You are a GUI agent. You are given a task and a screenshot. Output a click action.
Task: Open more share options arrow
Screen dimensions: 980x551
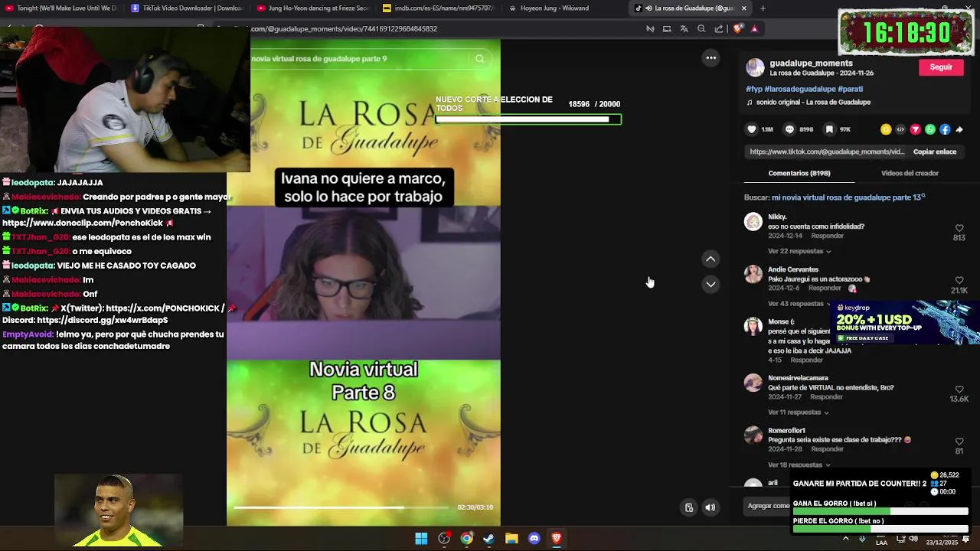click(x=959, y=129)
